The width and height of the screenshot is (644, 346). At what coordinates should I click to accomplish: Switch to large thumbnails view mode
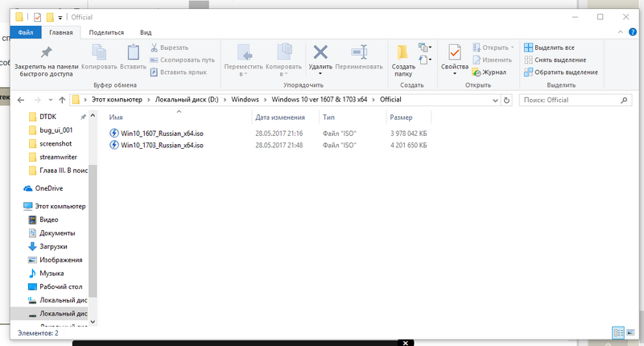coord(629,332)
